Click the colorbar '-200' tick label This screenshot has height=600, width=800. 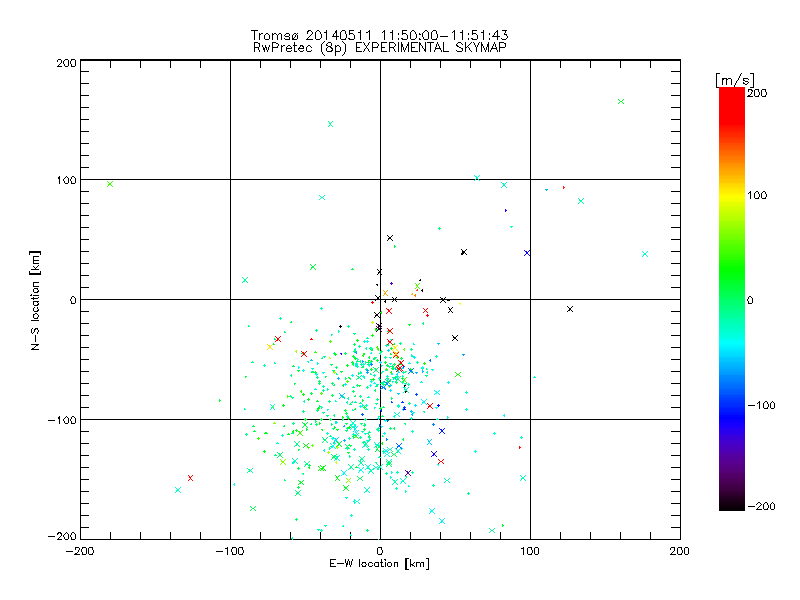(x=761, y=506)
